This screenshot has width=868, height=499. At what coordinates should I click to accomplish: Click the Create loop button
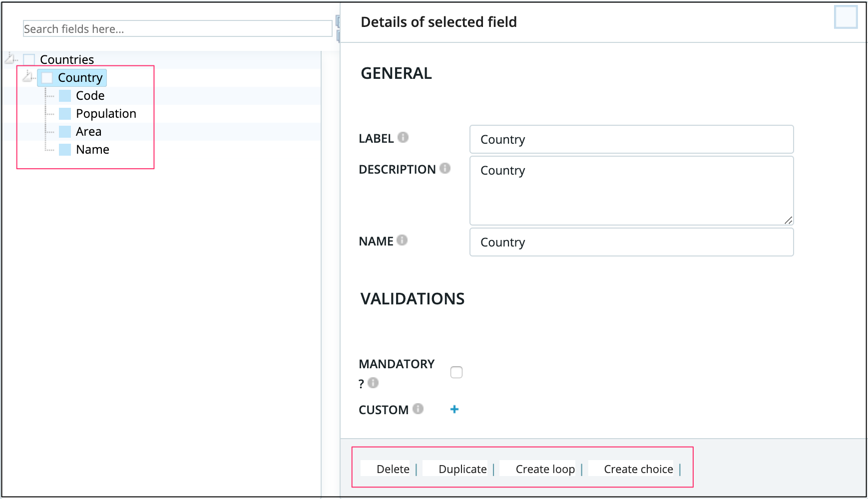point(537,469)
